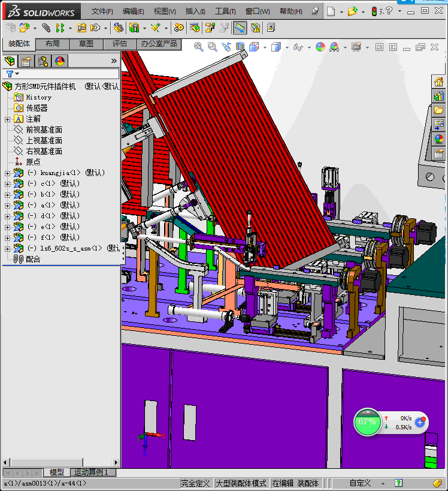
Task: Click the Previous View icon
Action: (x=226, y=47)
